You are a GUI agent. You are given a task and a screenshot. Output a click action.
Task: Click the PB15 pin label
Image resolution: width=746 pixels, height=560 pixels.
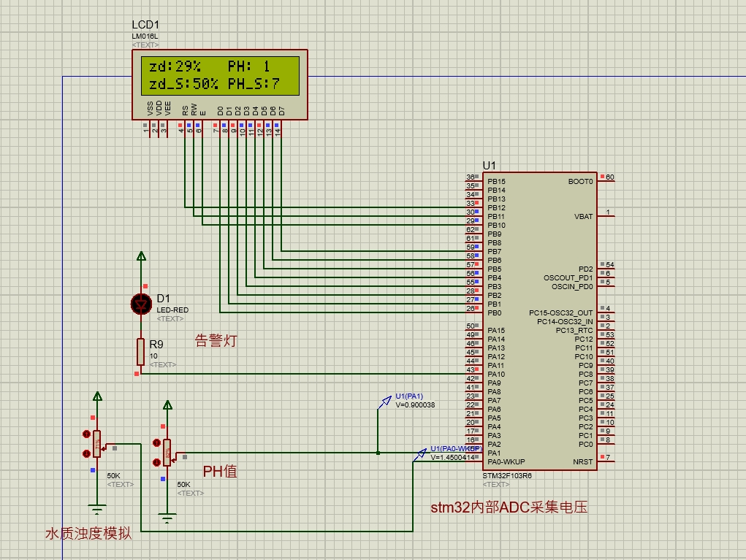[496, 182]
